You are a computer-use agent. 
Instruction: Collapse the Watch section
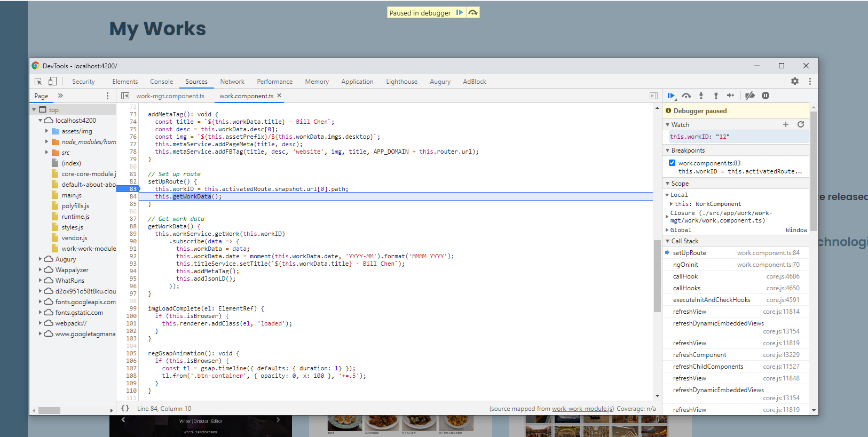(x=667, y=124)
